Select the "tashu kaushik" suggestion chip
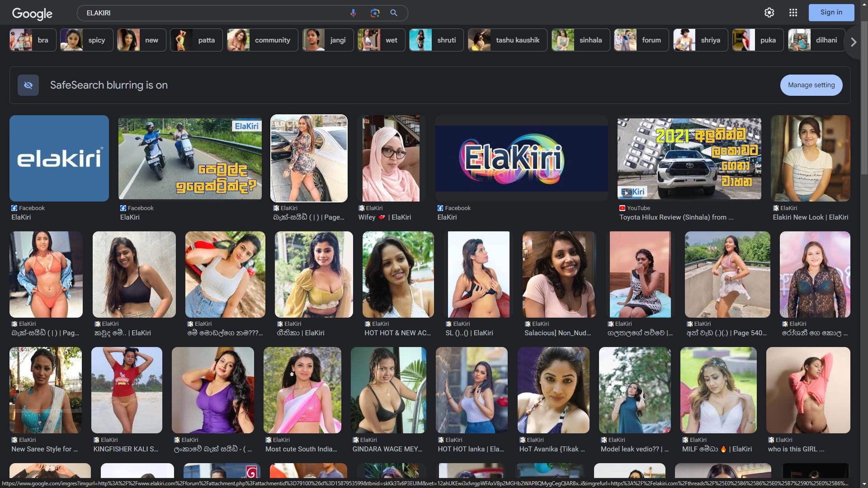 [x=507, y=40]
